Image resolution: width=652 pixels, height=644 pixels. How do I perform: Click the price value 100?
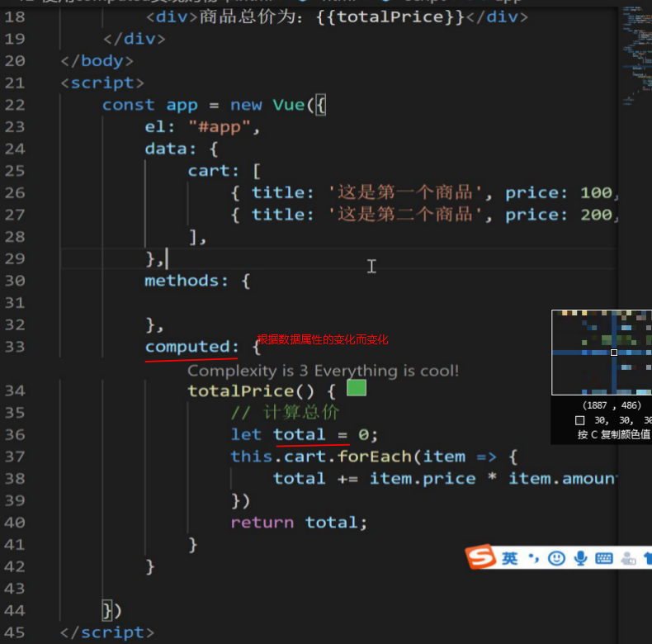tap(596, 192)
